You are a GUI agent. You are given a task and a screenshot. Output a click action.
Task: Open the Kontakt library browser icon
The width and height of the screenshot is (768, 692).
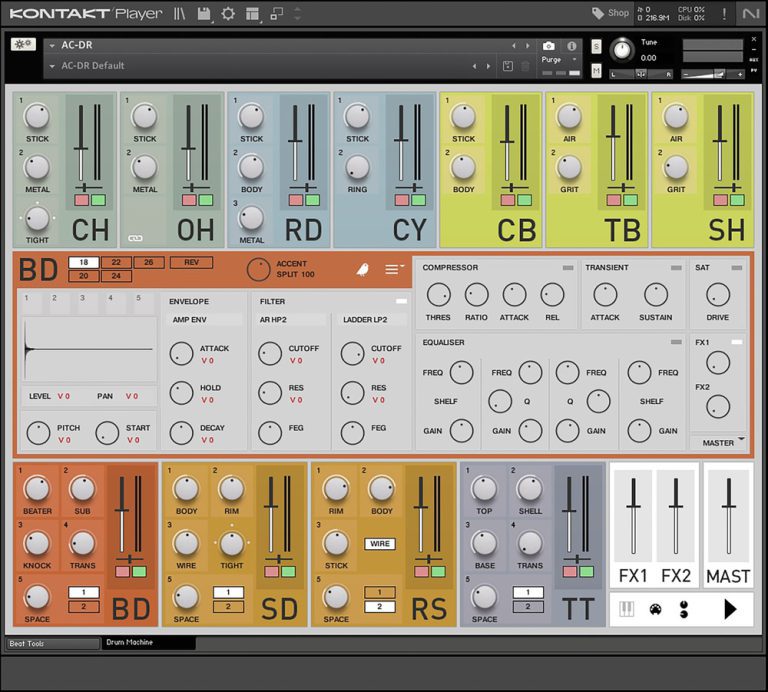click(180, 13)
